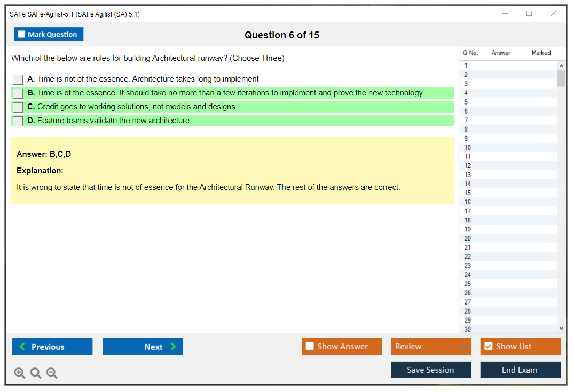Maximize the SAFe Agilist exam window
Image resolution: width=574 pixels, height=392 pixels.
click(x=529, y=14)
